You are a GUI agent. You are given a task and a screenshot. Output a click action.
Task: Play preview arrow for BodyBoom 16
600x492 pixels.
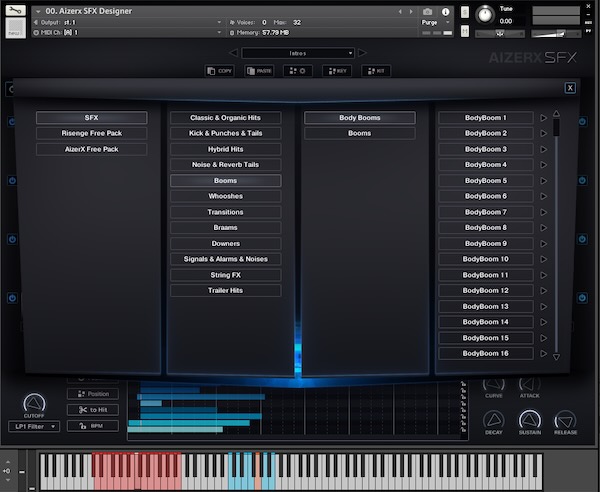click(x=543, y=354)
